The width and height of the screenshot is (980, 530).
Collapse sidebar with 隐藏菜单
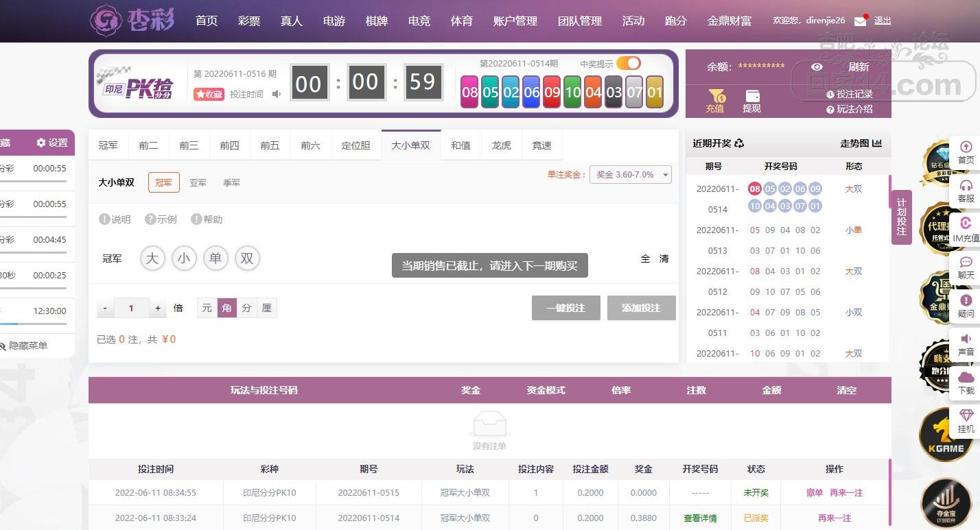click(24, 346)
